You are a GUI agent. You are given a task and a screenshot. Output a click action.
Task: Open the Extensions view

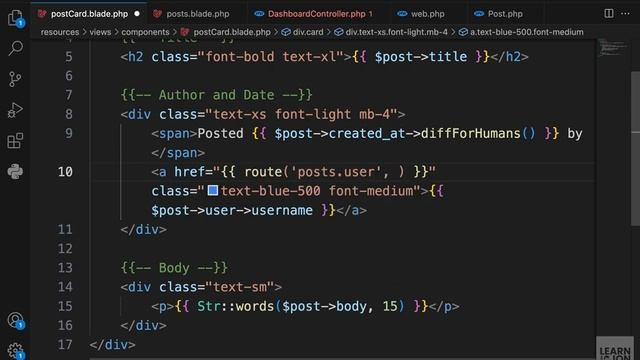[15, 141]
